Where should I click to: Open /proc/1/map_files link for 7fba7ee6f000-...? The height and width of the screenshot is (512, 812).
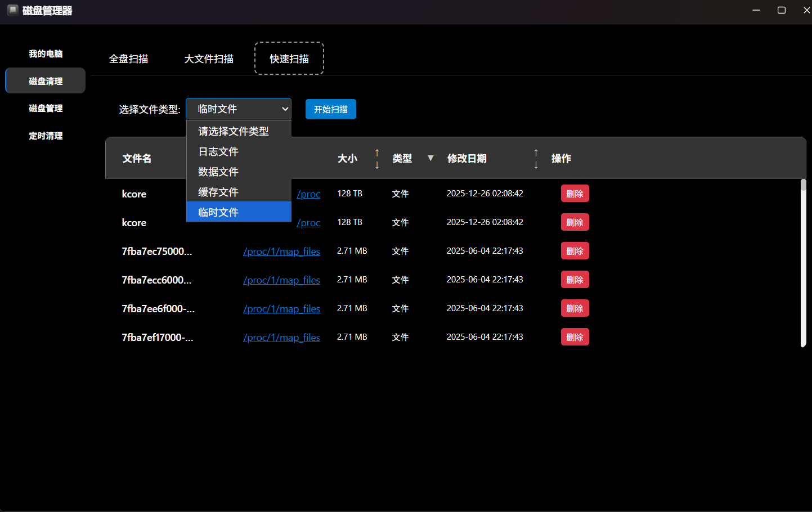(x=281, y=309)
